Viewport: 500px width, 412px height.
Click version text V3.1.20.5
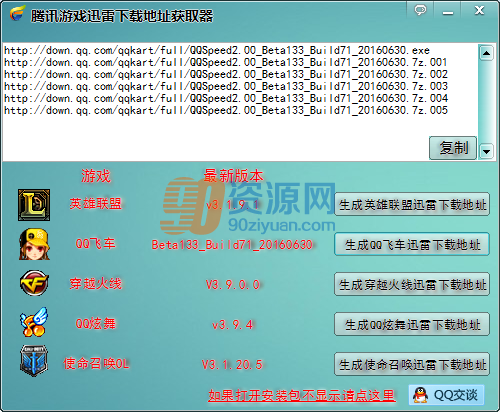point(232,365)
